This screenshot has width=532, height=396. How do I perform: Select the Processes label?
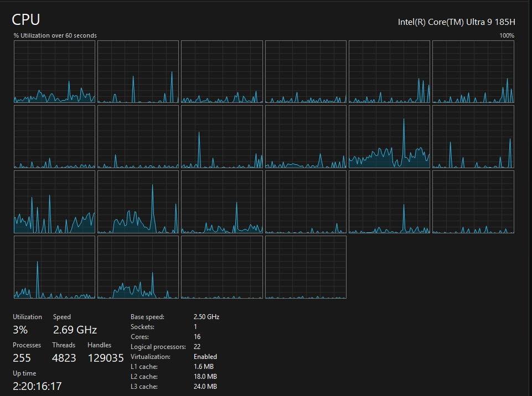pos(27,345)
